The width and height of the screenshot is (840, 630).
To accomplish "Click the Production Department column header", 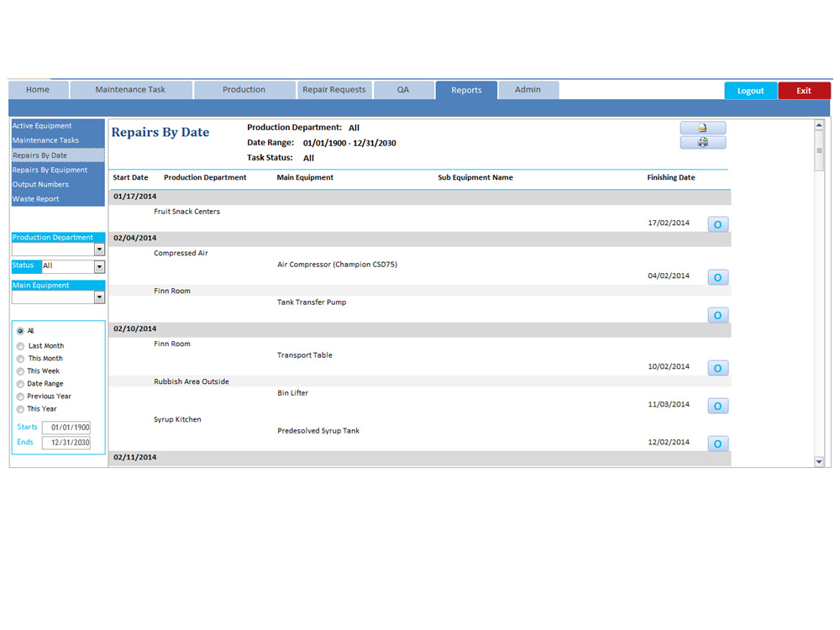I will (205, 177).
